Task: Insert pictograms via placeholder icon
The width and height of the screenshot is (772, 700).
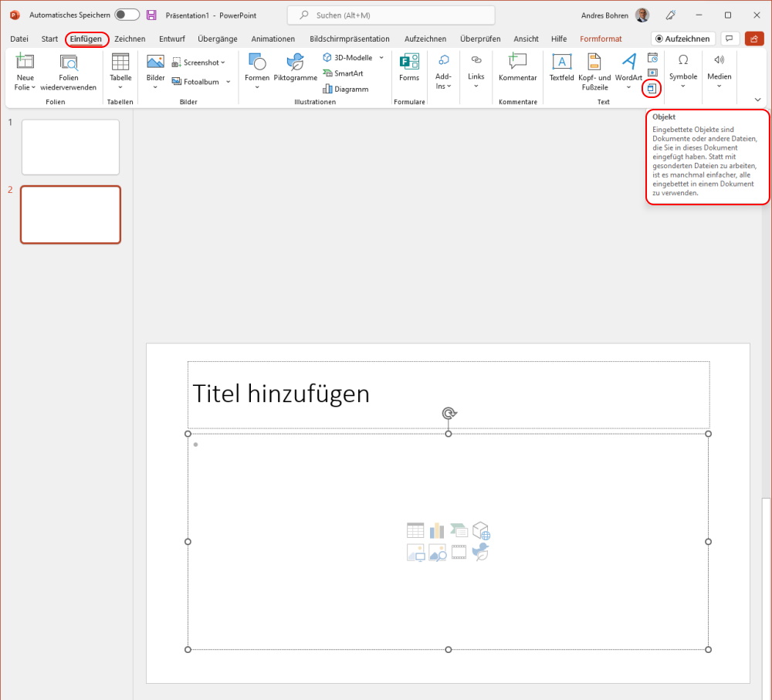Action: [x=480, y=552]
